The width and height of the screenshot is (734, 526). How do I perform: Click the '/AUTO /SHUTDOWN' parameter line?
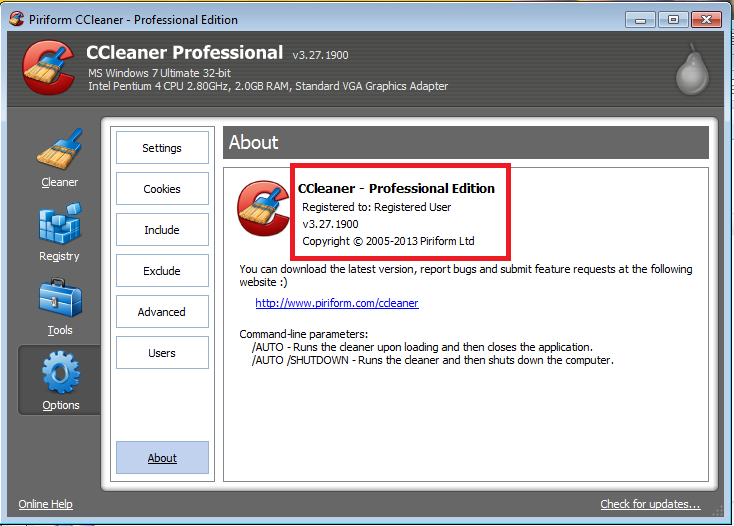433,360
